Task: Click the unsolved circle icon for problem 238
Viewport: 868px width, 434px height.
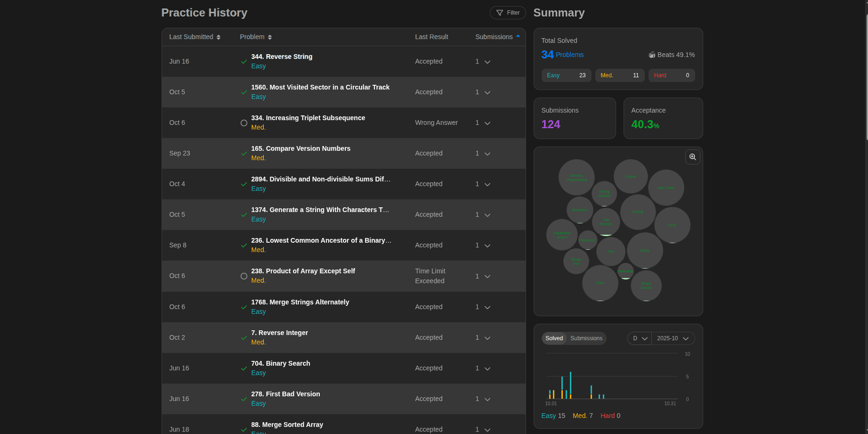Action: (244, 276)
